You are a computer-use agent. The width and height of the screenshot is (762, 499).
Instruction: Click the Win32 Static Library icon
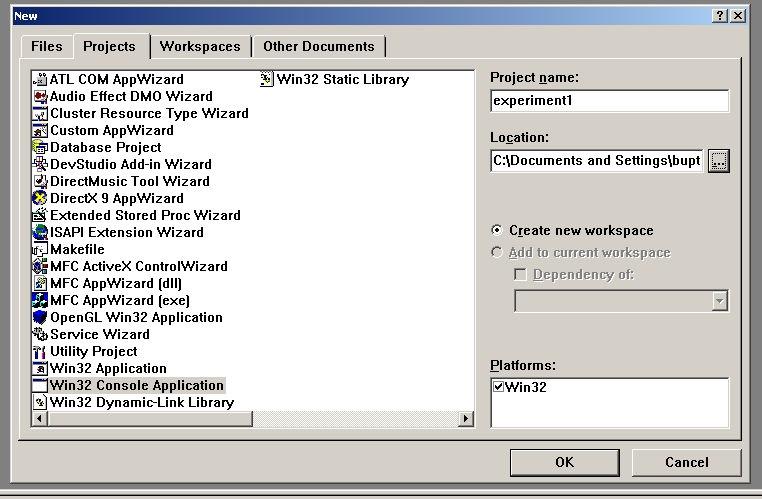pos(267,80)
